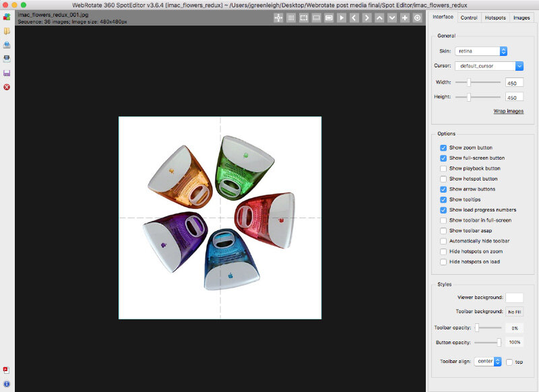Enable Show playback button

(443, 168)
